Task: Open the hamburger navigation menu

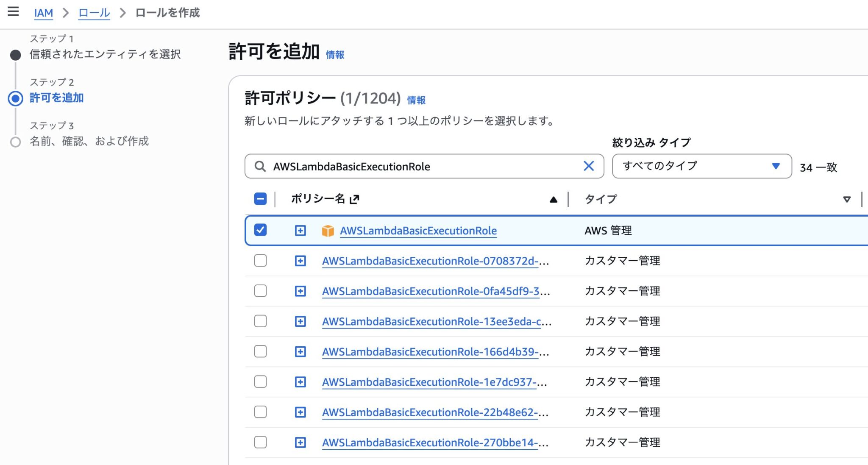Action: 13,11
